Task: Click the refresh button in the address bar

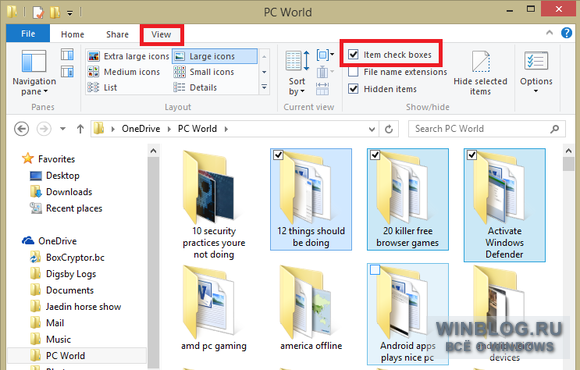Action: click(389, 129)
